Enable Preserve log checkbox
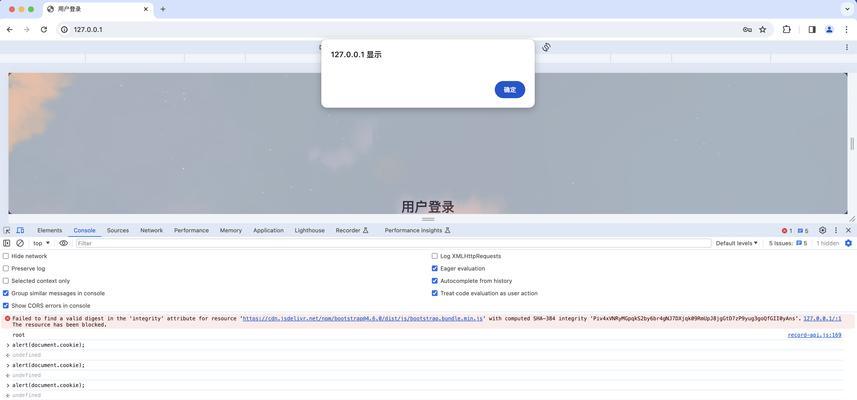This screenshot has width=857, height=400. (x=6, y=268)
